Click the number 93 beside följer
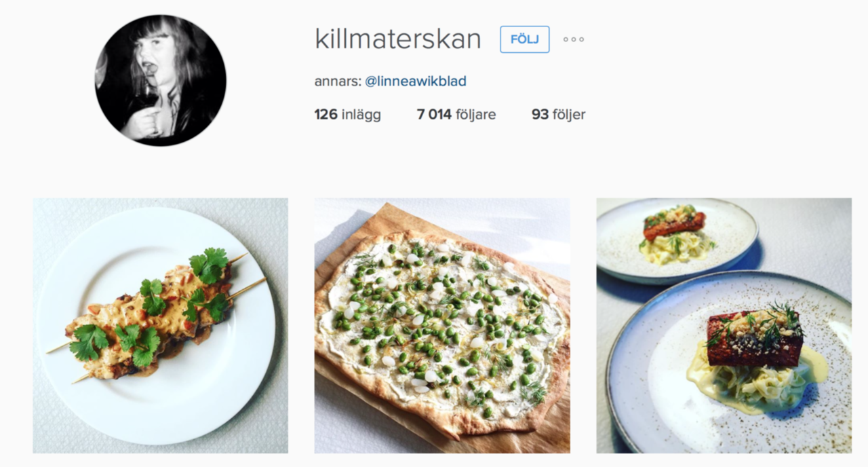 pos(540,115)
